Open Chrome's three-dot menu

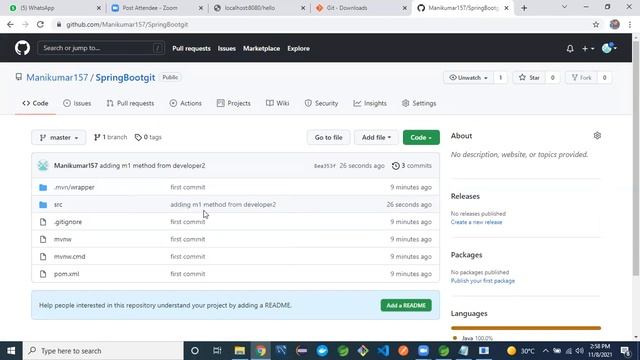point(630,24)
